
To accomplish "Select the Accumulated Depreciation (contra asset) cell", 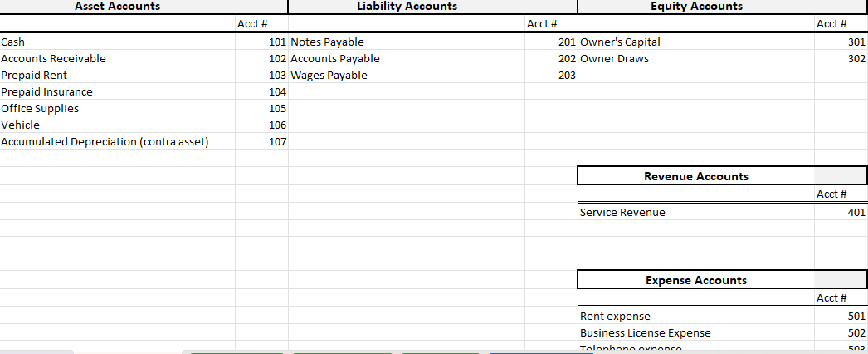I will (x=118, y=141).
